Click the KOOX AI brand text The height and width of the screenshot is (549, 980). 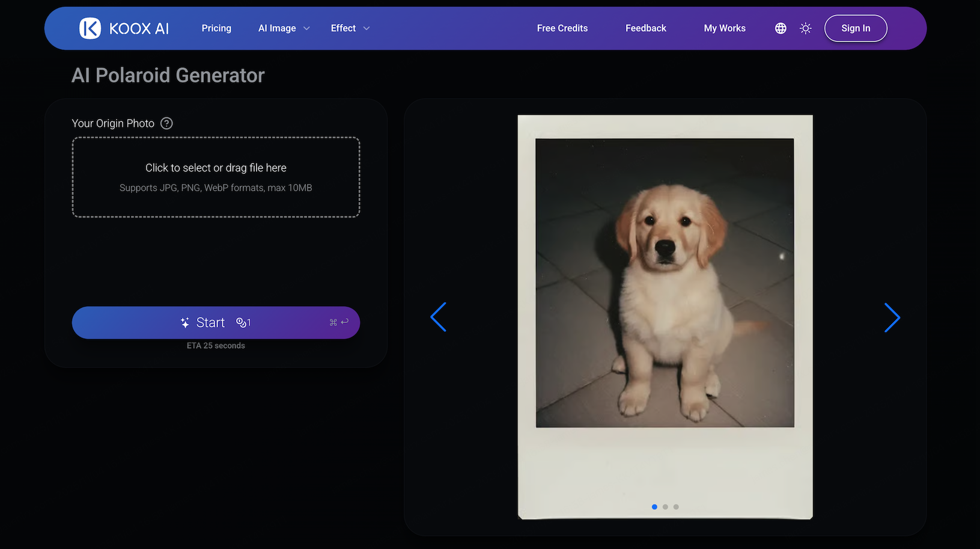(139, 28)
